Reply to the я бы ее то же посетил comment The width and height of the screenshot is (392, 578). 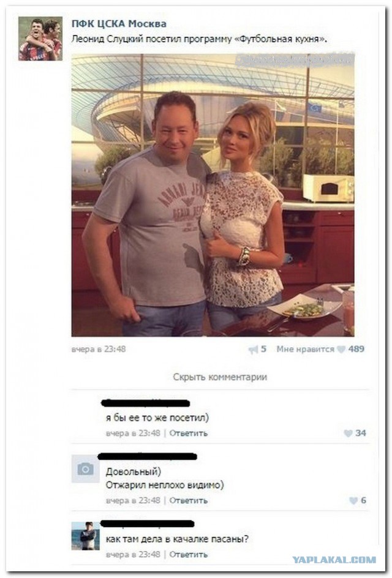[189, 433]
